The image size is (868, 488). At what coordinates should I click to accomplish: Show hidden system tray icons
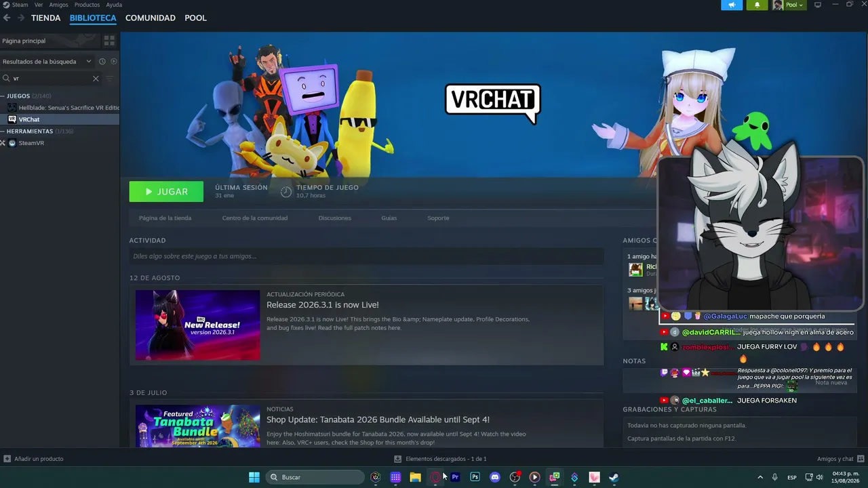760,477
